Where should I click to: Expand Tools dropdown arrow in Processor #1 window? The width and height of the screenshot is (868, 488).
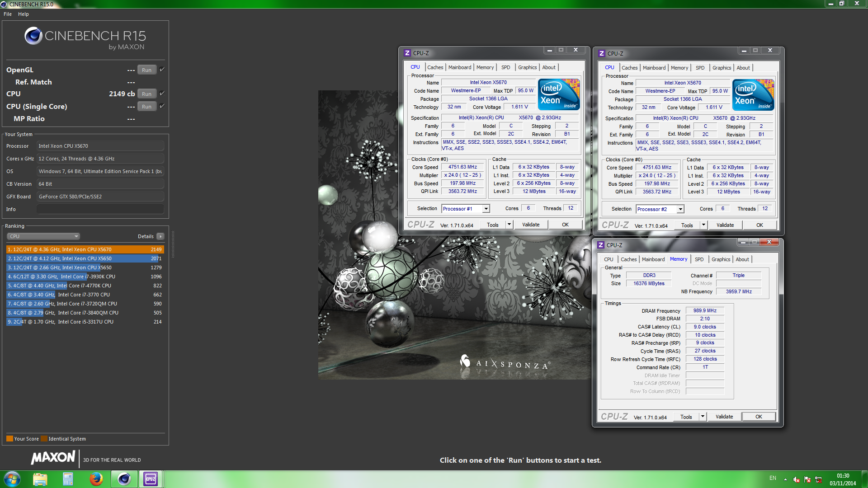pyautogui.click(x=509, y=225)
